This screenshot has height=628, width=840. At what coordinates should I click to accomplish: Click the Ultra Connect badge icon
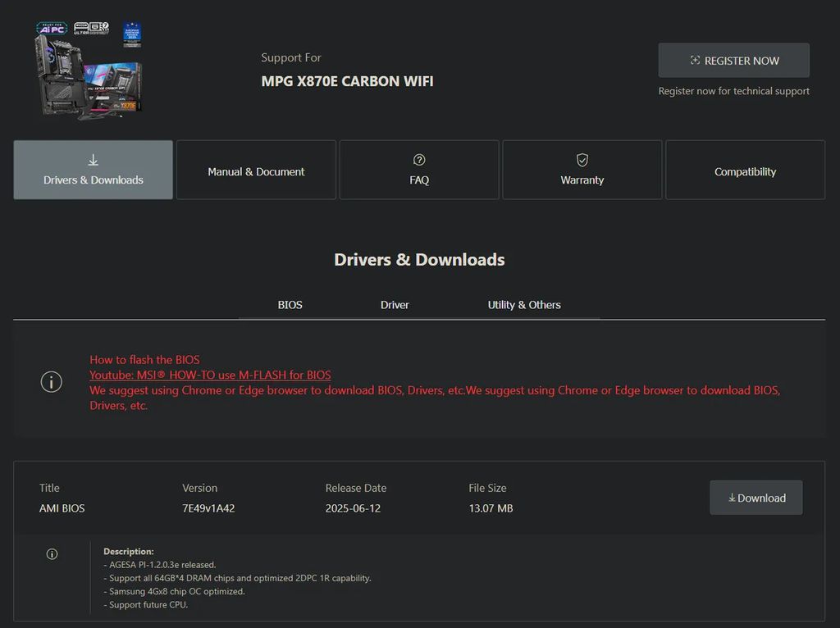(91, 29)
